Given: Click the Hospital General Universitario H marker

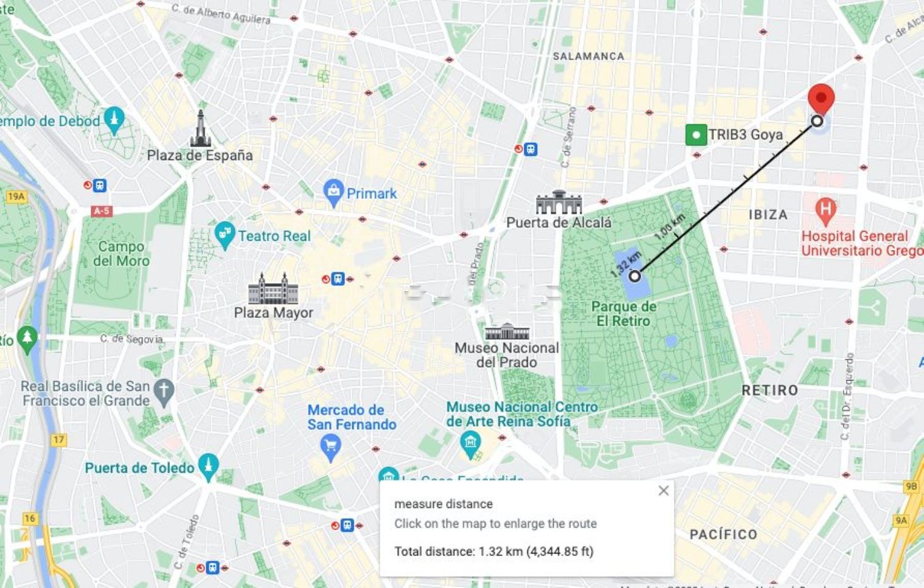Looking at the screenshot, I should [825, 211].
